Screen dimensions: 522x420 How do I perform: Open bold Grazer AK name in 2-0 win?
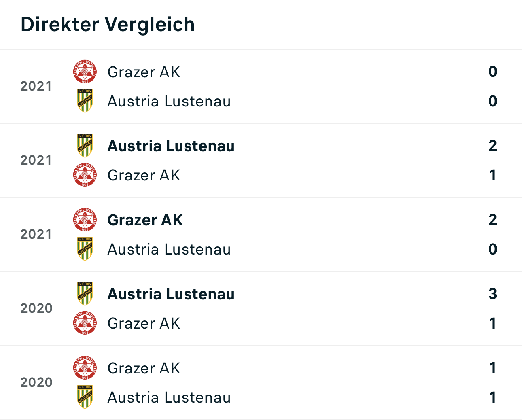(145, 220)
